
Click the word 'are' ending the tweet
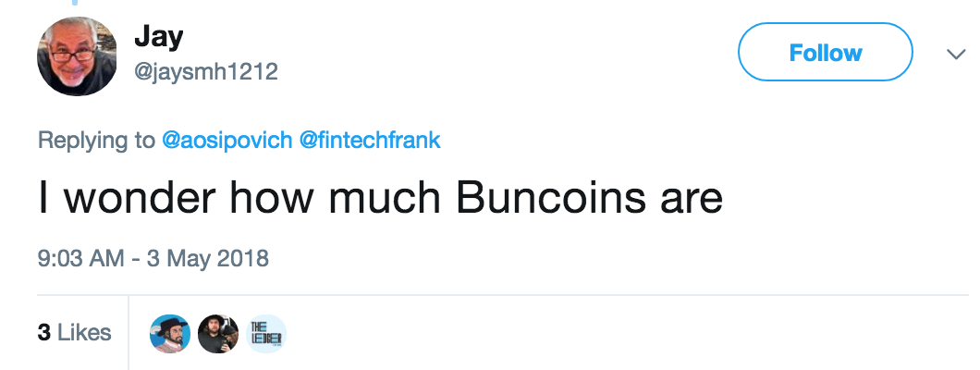pos(689,199)
